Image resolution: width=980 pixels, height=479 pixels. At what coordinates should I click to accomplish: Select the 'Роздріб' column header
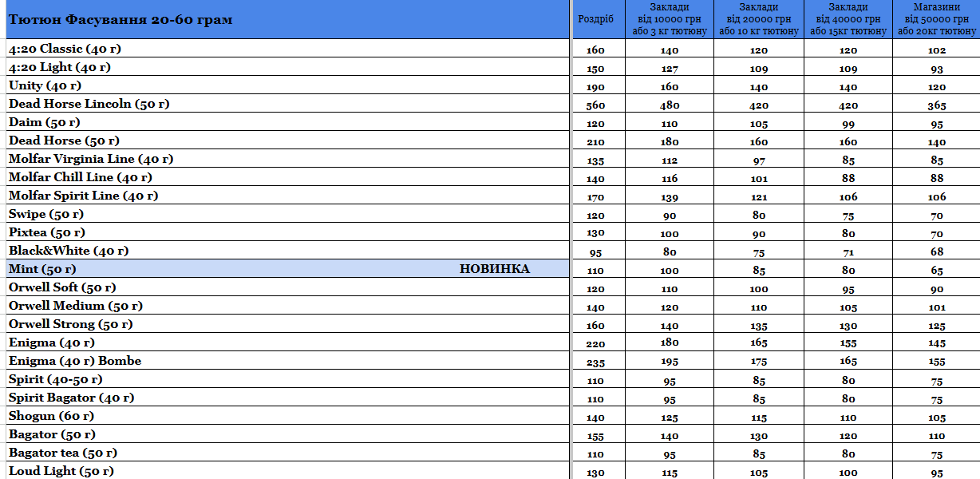coord(596,19)
